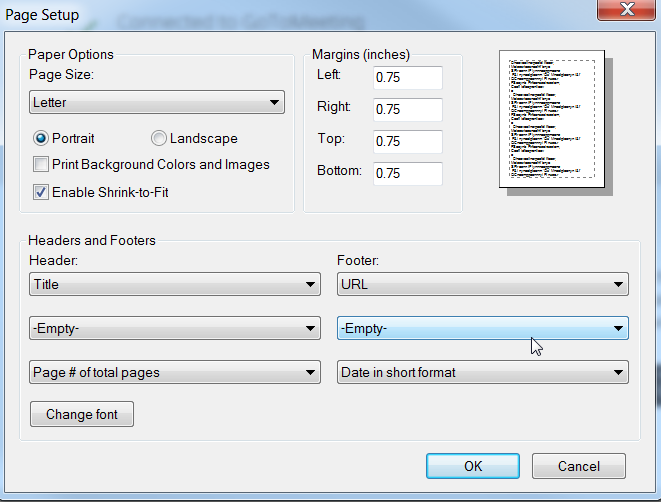The width and height of the screenshot is (661, 502).
Task: Untick the Enable Shrink-to-Fit checkbox
Action: 41,192
